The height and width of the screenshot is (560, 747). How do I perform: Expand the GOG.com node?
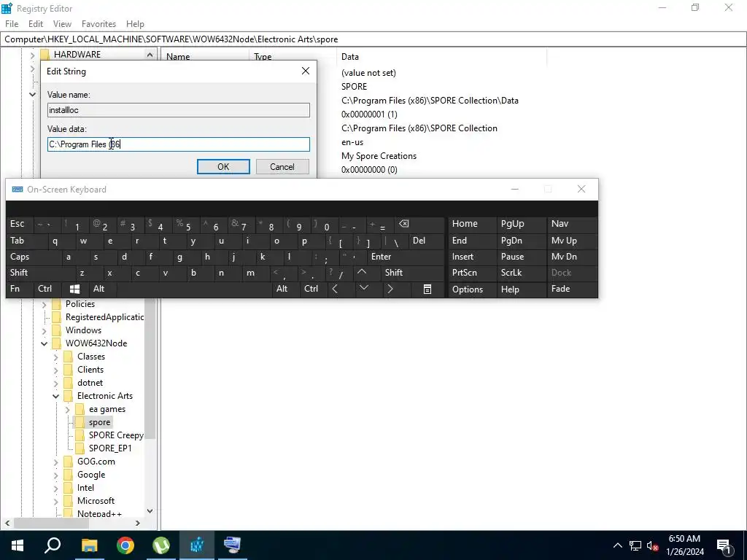tap(55, 462)
